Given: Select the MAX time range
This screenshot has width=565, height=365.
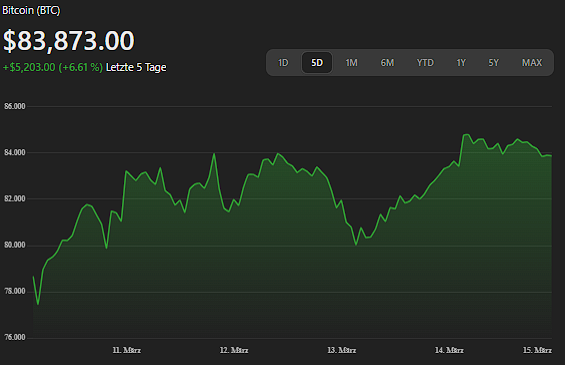Looking at the screenshot, I should [532, 63].
